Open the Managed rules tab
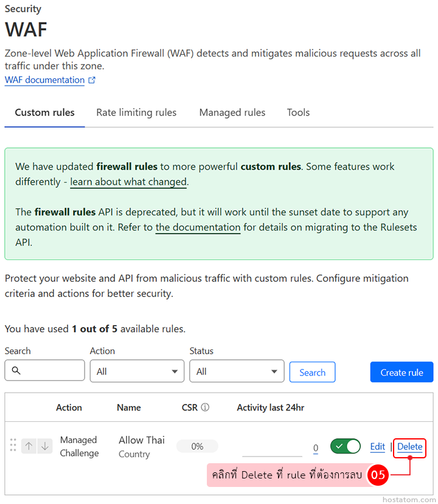Screen dimensions: 438x504 pos(232,113)
